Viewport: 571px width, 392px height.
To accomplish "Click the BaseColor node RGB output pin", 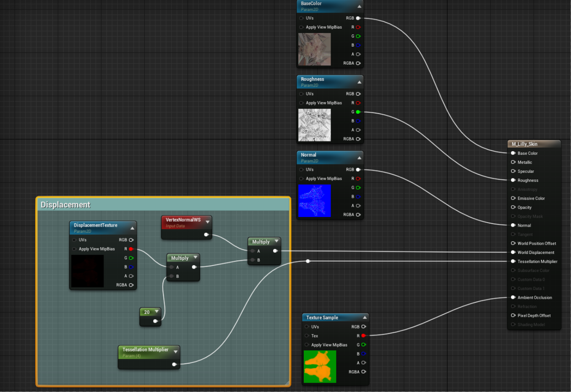I will [358, 18].
